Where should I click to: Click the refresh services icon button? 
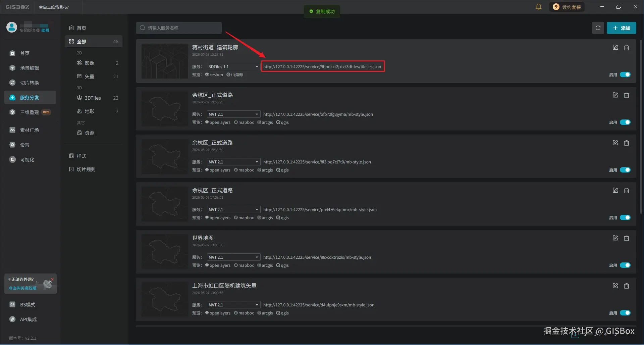(598, 28)
